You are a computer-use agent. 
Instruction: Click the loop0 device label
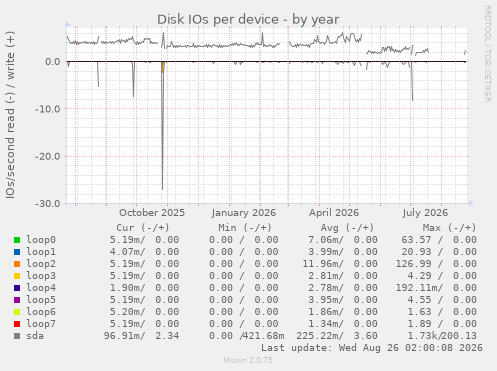coord(41,240)
